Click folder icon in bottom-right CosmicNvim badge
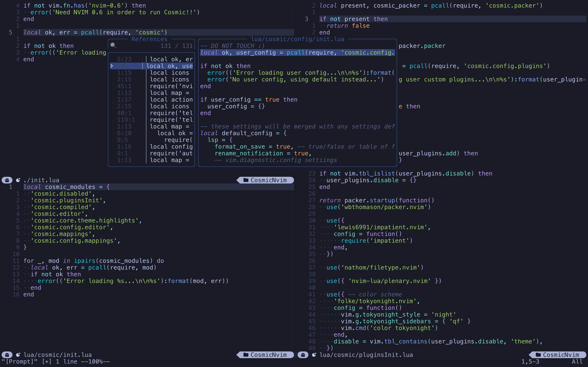This screenshot has width=588, height=367. [538, 355]
